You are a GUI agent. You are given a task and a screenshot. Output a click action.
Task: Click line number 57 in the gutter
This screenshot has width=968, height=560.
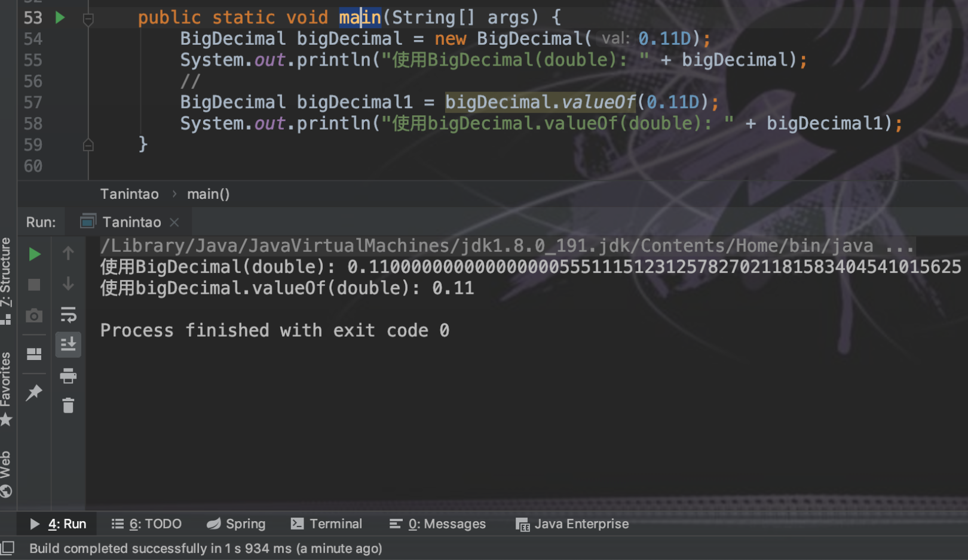pyautogui.click(x=33, y=102)
